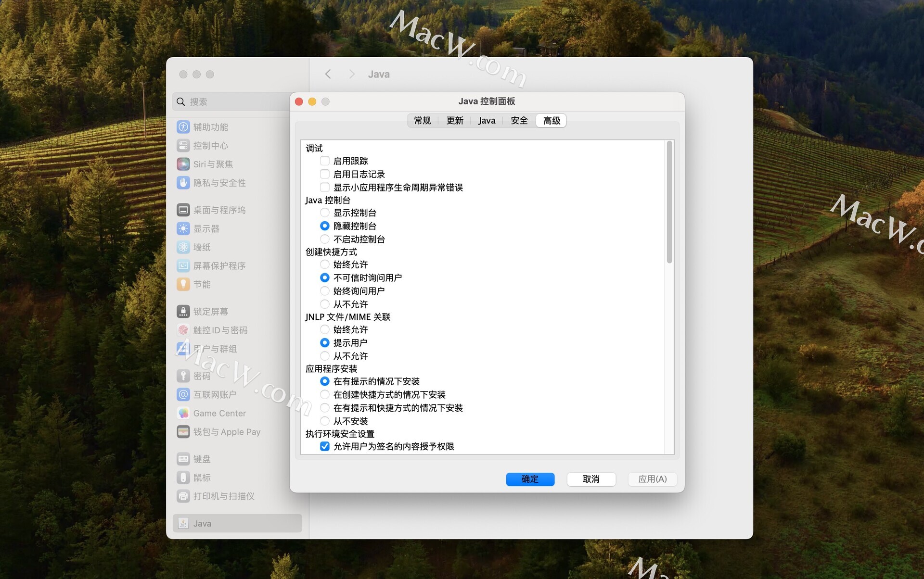Switch to the 更新 tab

pos(455,121)
